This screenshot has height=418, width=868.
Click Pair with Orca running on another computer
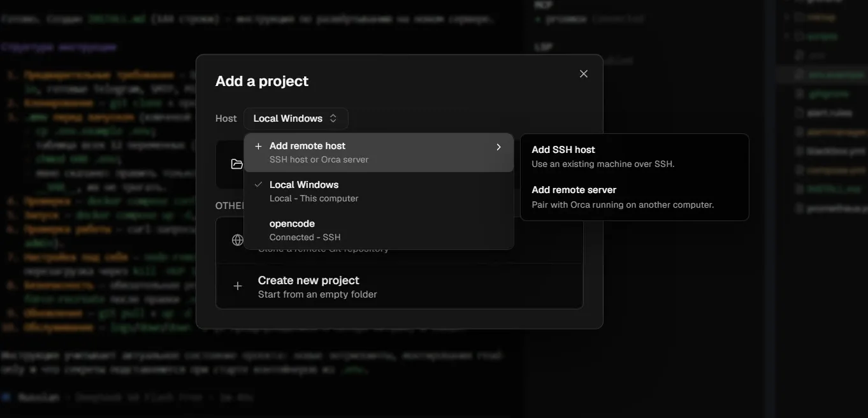tap(623, 205)
